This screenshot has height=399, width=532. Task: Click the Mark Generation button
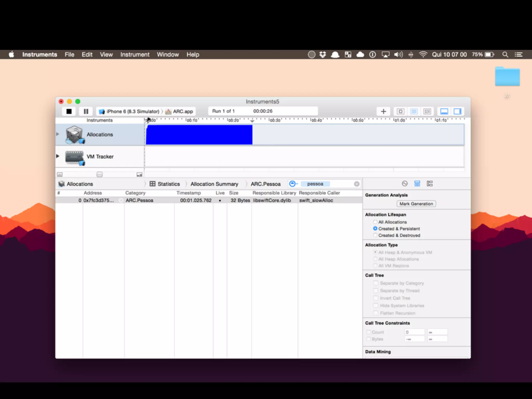tap(416, 204)
